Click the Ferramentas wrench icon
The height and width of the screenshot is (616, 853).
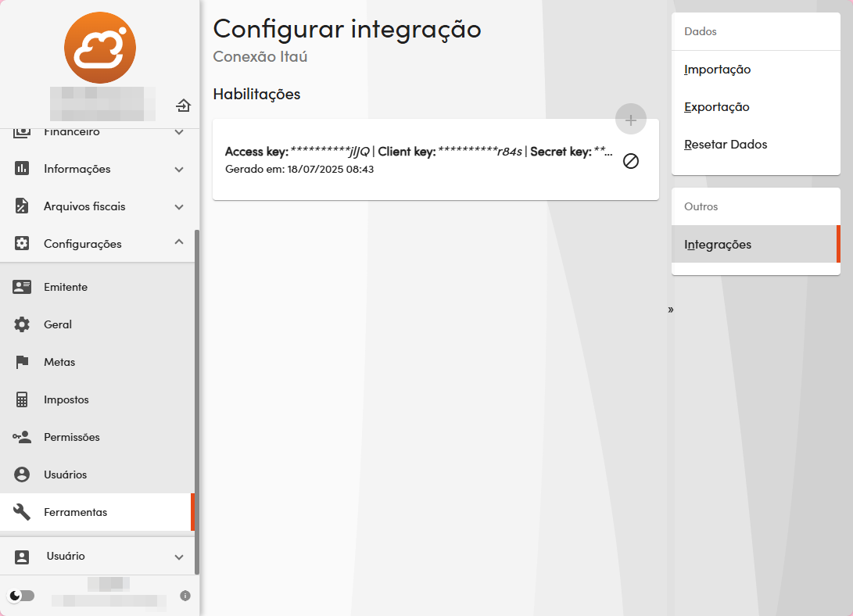(22, 511)
